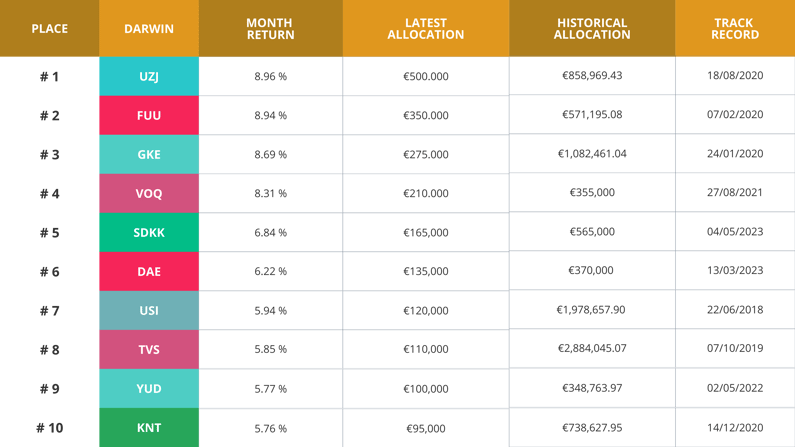Select the Historical Allocation column header
This screenshot has height=447, width=795.
(592, 29)
